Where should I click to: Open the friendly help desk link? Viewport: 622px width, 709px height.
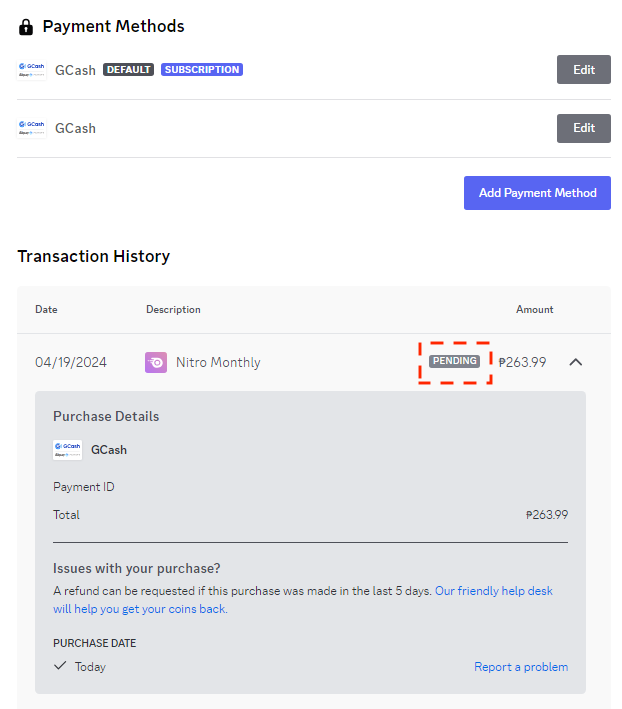pos(493,591)
